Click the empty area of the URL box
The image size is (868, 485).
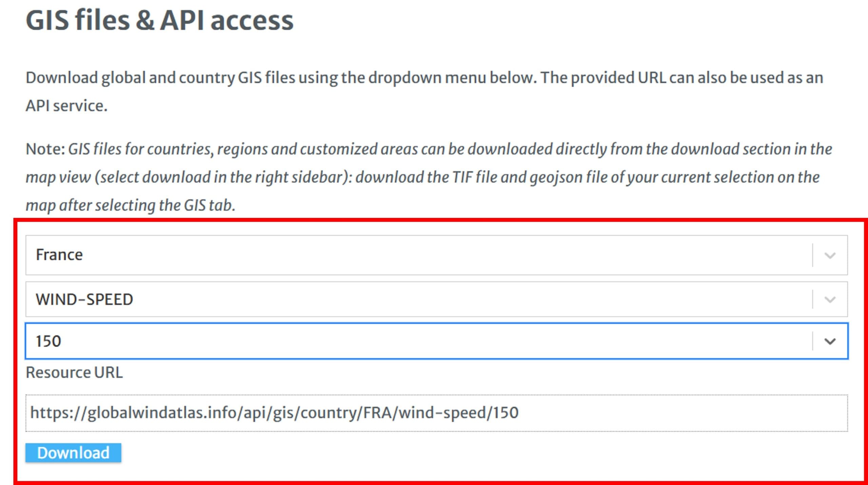click(x=682, y=413)
